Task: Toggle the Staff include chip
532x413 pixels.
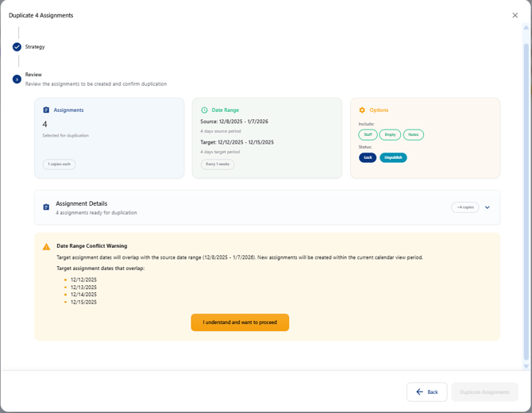Action: [x=368, y=135]
